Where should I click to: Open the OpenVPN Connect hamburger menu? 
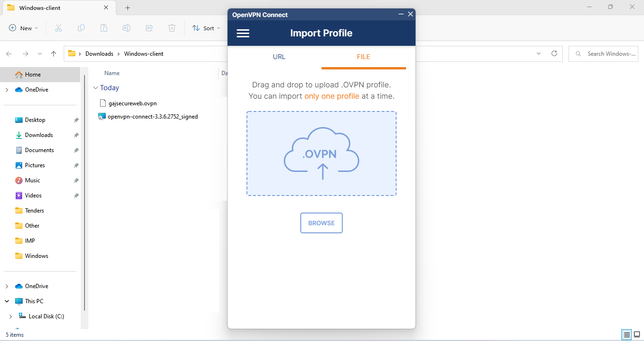pyautogui.click(x=243, y=33)
